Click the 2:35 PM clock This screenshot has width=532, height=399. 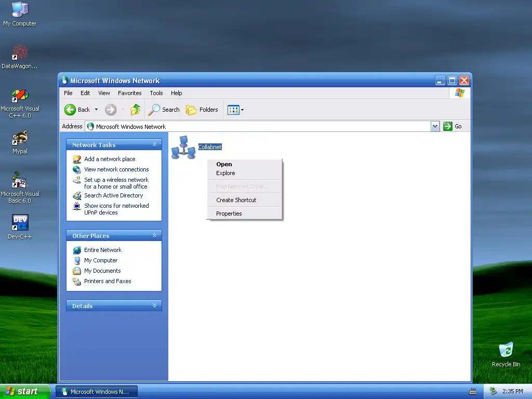[x=513, y=392]
